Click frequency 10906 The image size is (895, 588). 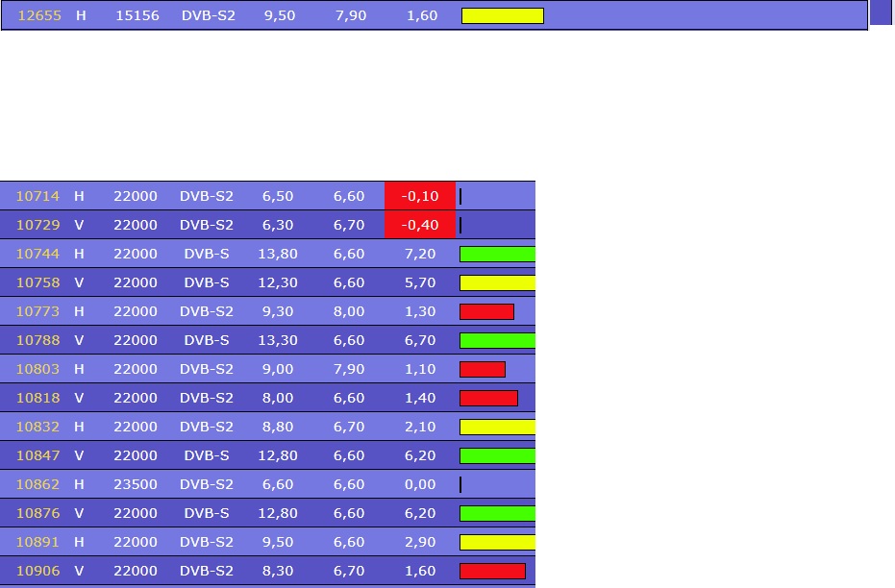[37, 571]
